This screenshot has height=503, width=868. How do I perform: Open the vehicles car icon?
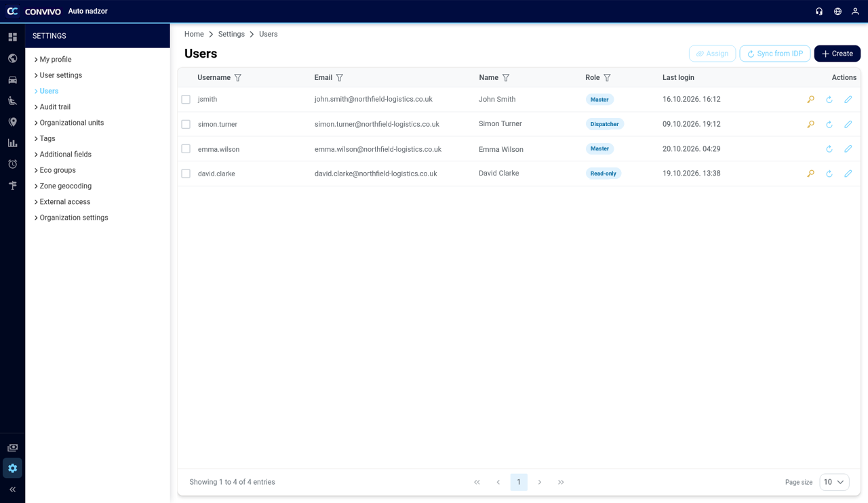[12, 79]
